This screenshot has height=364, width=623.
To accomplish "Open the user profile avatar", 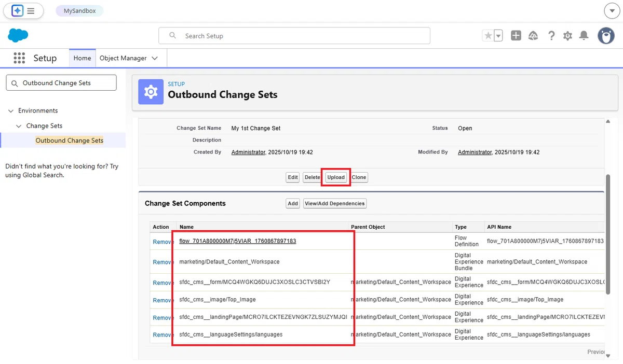I will click(x=606, y=35).
